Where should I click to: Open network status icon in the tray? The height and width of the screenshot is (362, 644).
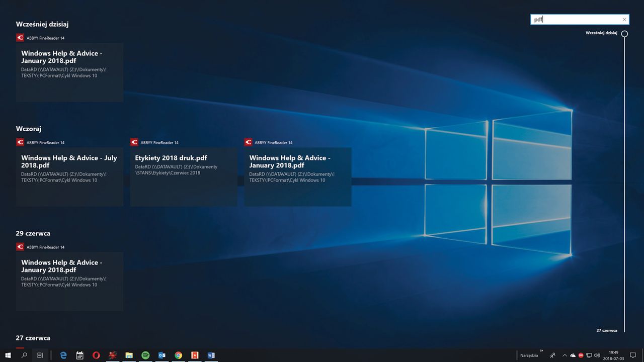[589, 355]
